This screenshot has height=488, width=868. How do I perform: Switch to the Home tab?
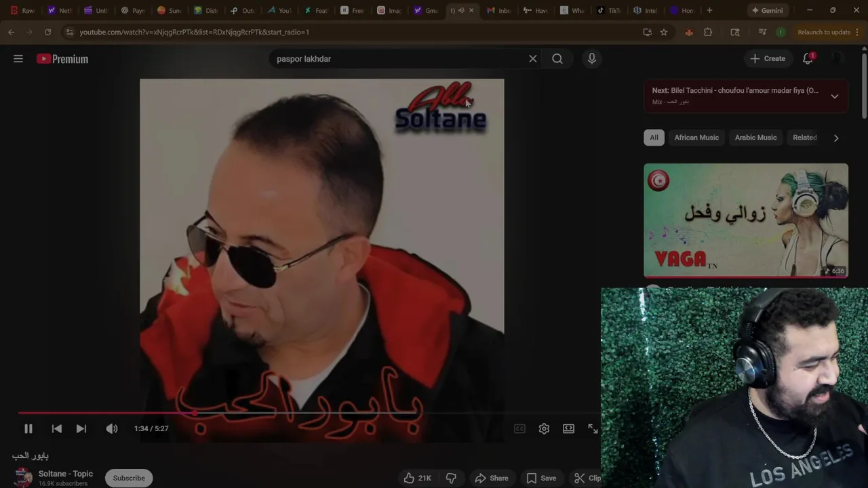tap(682, 10)
